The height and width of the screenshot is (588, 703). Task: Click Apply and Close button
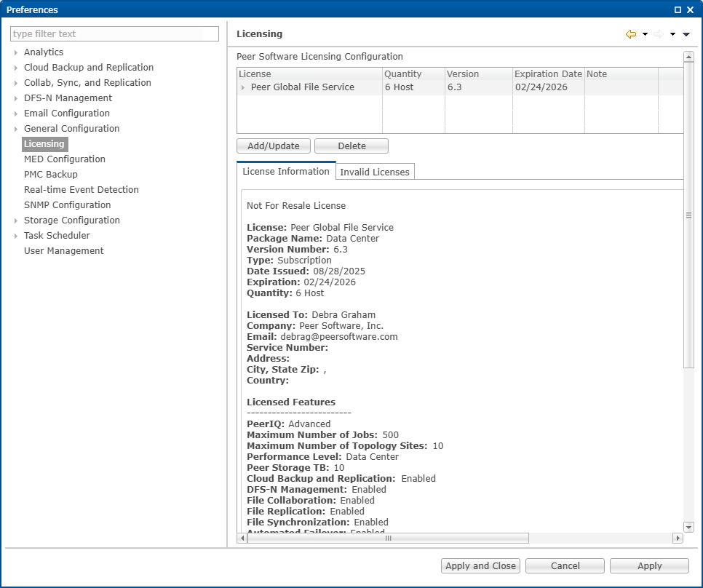click(480, 566)
